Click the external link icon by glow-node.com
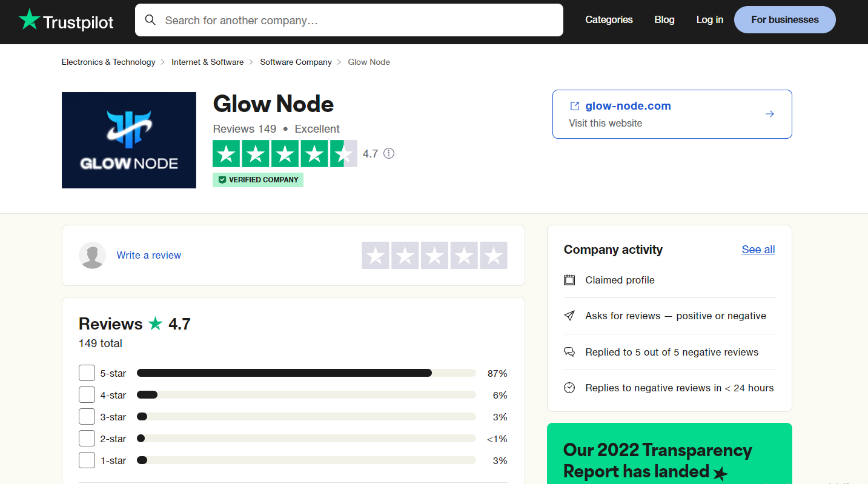Image resolution: width=868 pixels, height=484 pixels. coord(575,106)
